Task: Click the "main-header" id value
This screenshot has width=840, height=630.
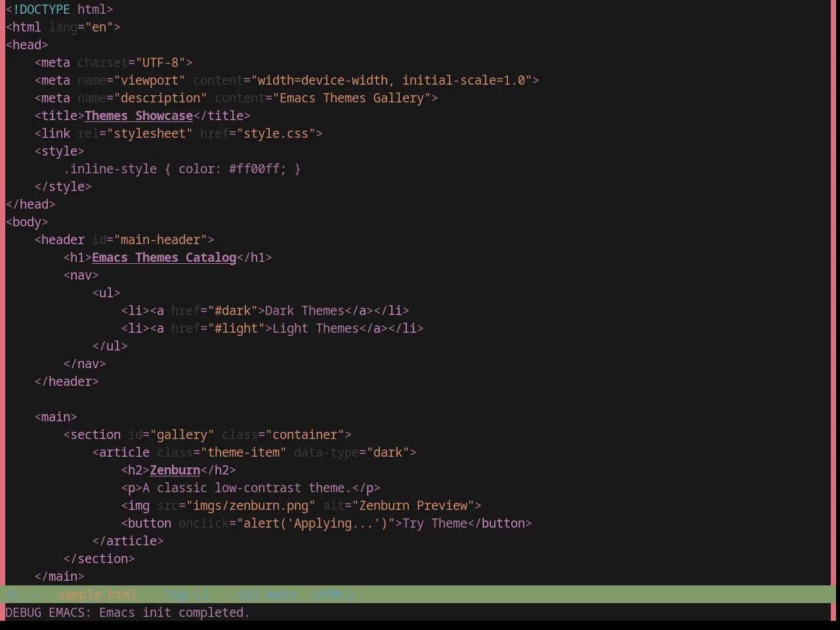Action: pos(161,240)
